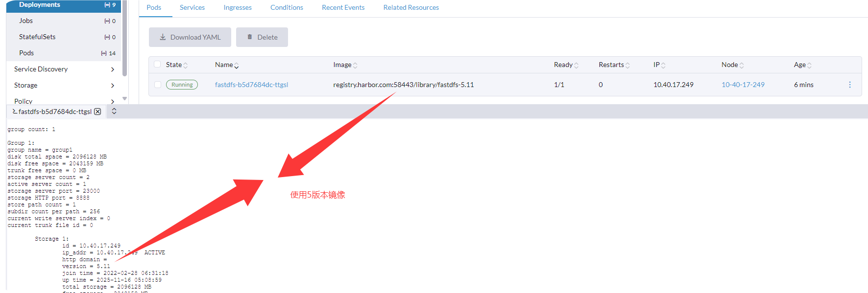Click the 'storage server port = 23000' line

[53, 191]
